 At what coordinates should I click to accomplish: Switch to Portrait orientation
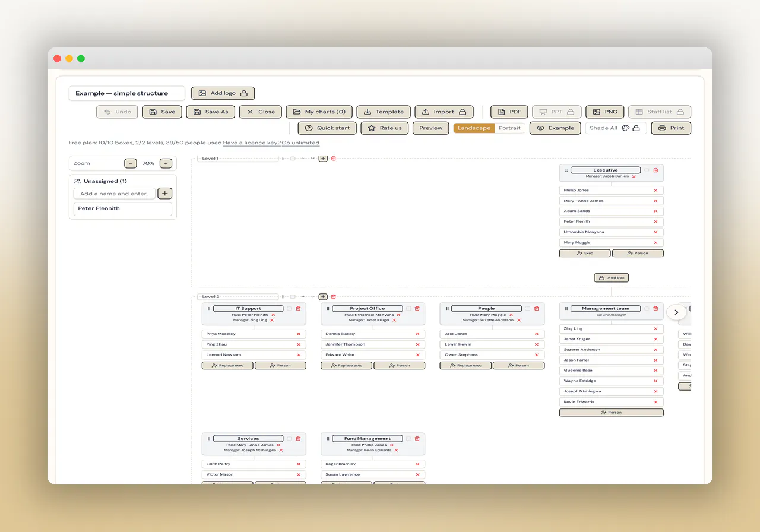coord(509,128)
